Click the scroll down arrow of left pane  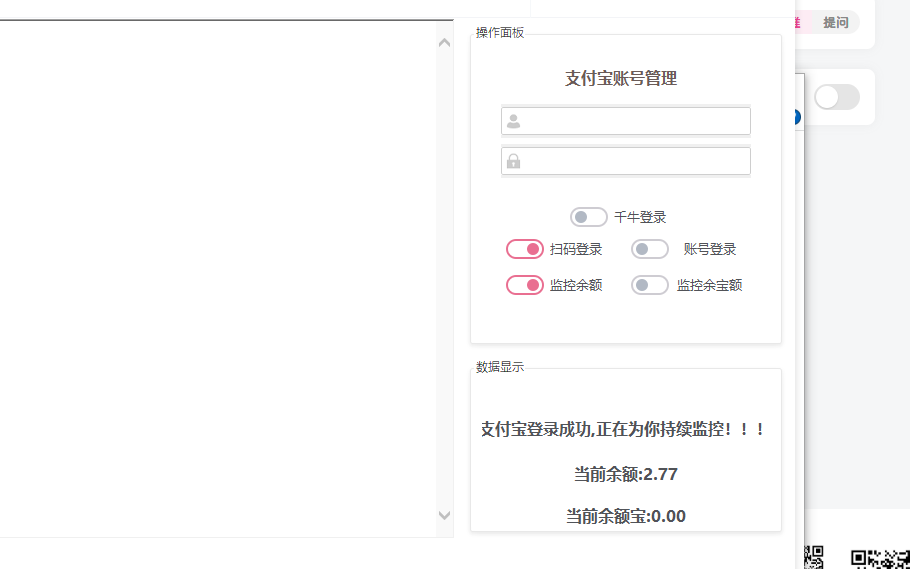pos(445,515)
